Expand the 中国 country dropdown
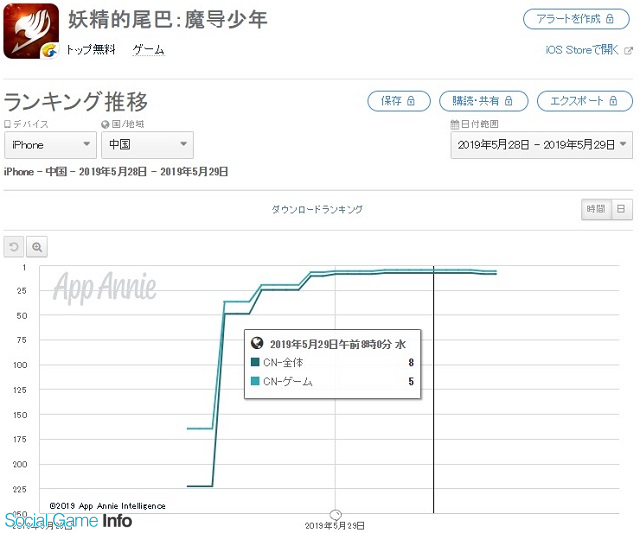This screenshot has width=640, height=533. pos(147,145)
